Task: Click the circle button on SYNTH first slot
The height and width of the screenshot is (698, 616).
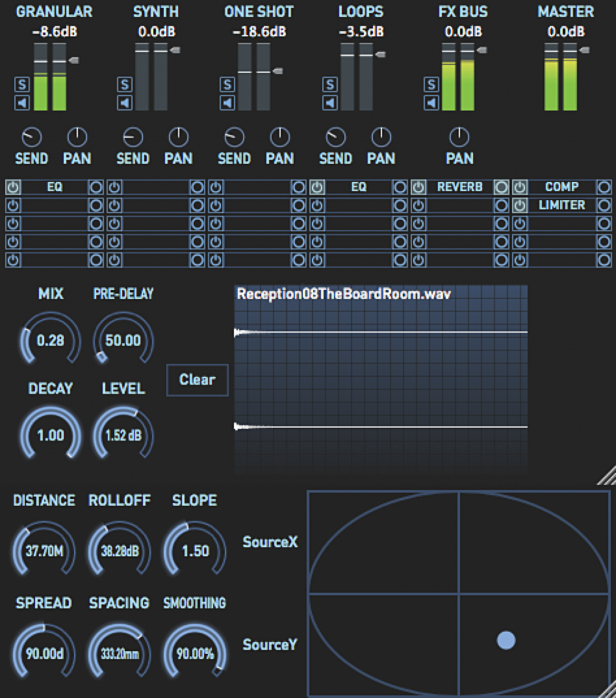Action: (197, 187)
